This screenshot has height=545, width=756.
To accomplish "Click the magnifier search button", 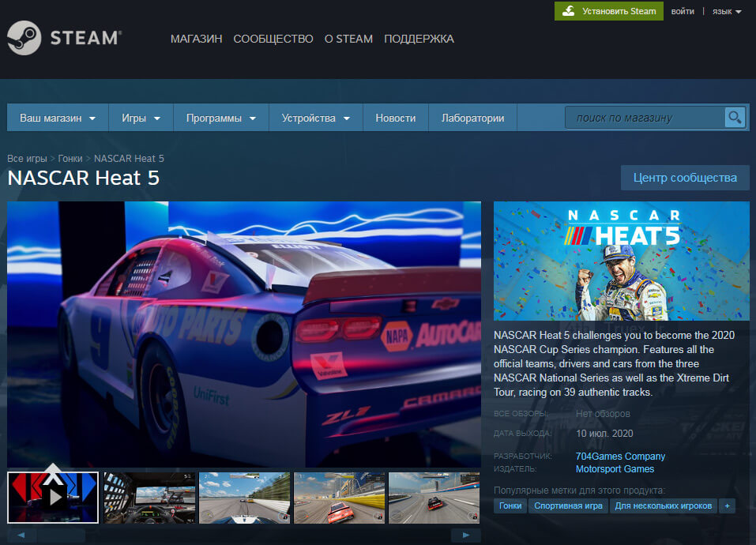I will (x=735, y=117).
